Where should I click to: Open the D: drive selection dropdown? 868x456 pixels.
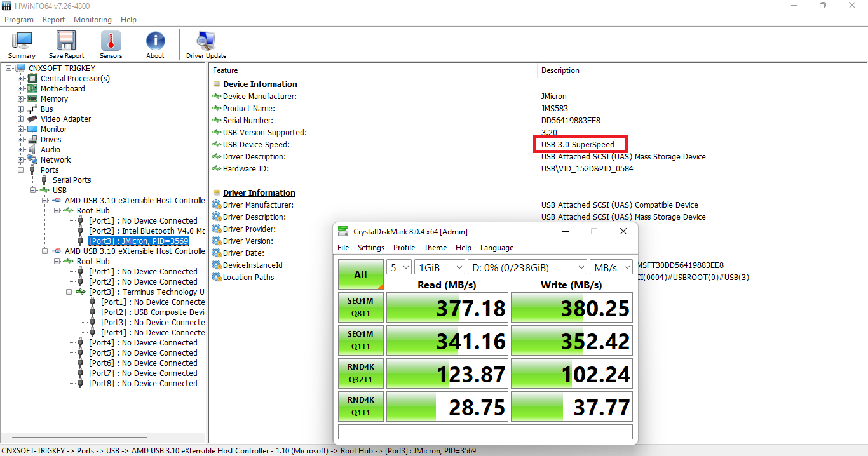527,267
